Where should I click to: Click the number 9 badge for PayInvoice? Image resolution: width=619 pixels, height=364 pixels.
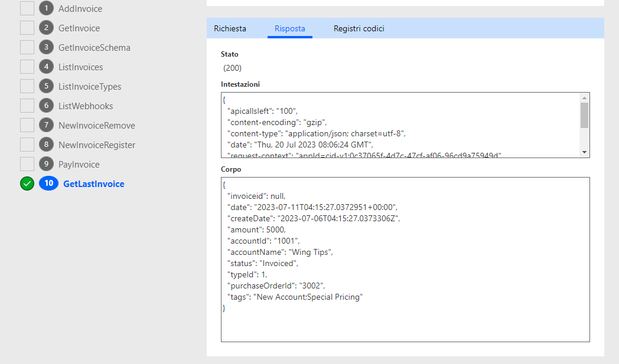pyautogui.click(x=46, y=165)
